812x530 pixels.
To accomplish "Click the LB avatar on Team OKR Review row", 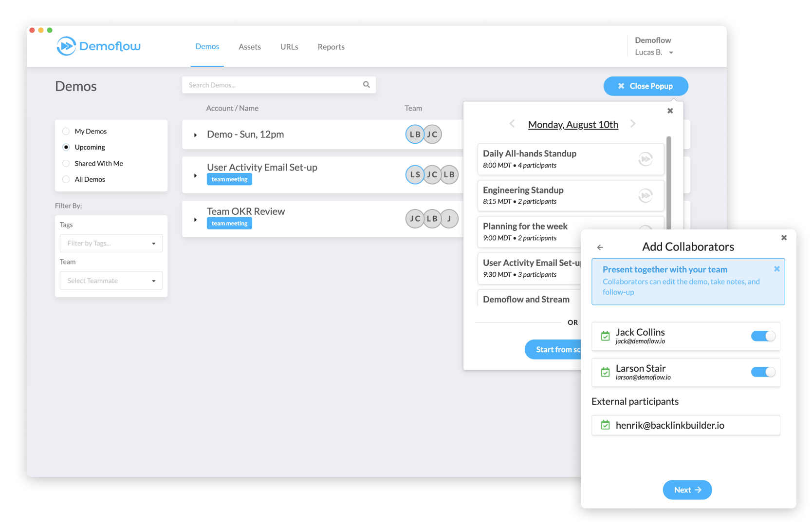I will (432, 219).
